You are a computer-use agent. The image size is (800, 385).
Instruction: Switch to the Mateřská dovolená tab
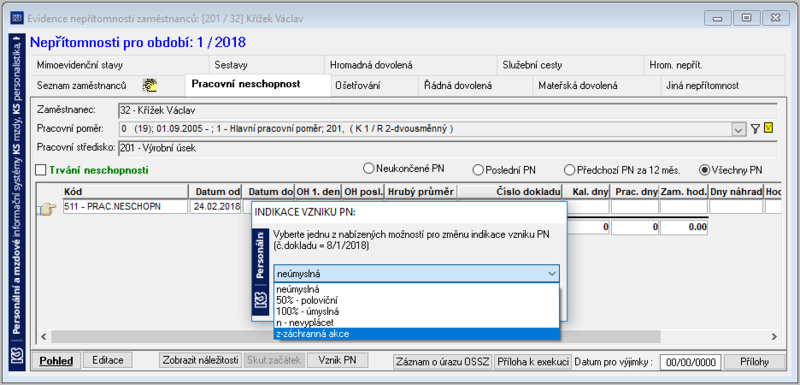pyautogui.click(x=596, y=86)
